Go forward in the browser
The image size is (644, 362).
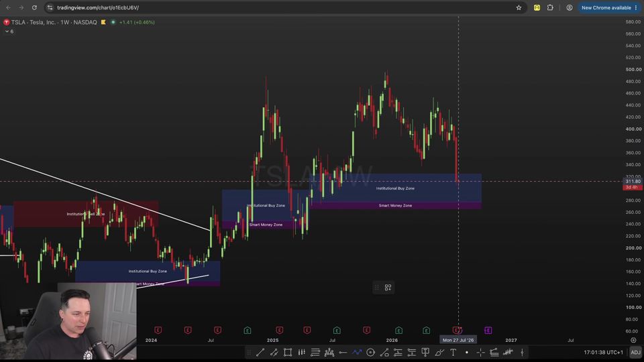point(21,7)
